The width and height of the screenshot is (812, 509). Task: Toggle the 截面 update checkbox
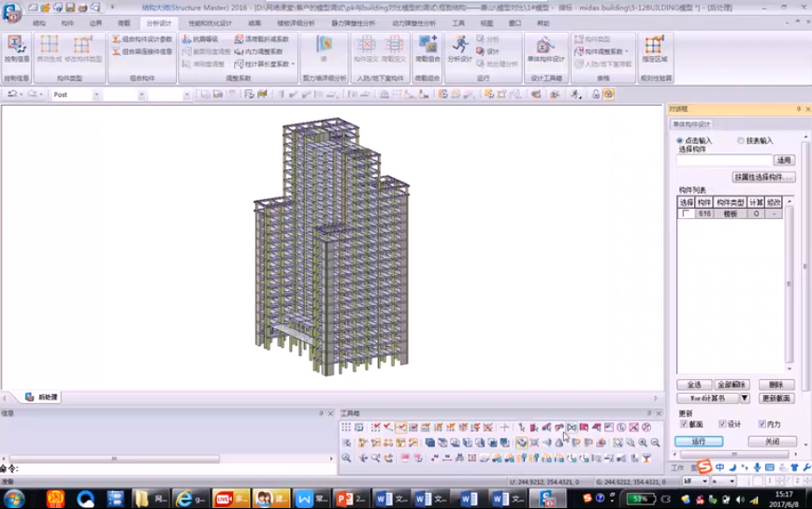click(x=684, y=424)
